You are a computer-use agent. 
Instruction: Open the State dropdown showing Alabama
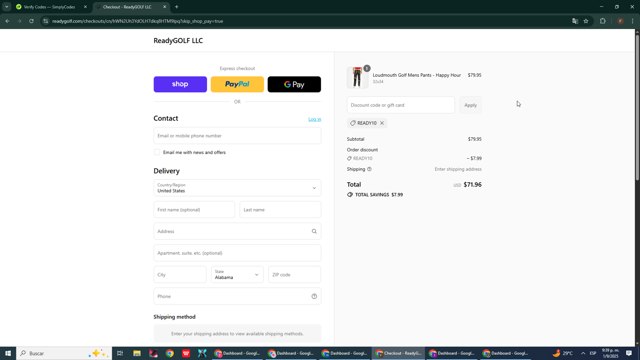click(237, 274)
